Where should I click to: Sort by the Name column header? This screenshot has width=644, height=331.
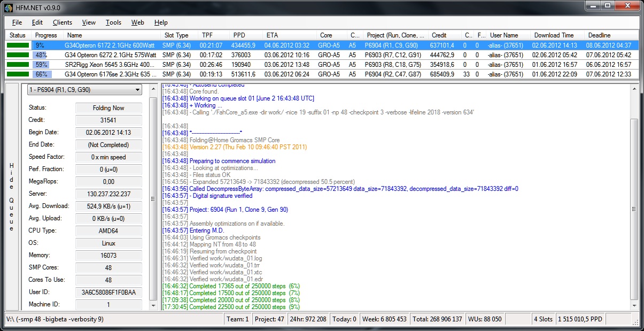click(x=111, y=35)
